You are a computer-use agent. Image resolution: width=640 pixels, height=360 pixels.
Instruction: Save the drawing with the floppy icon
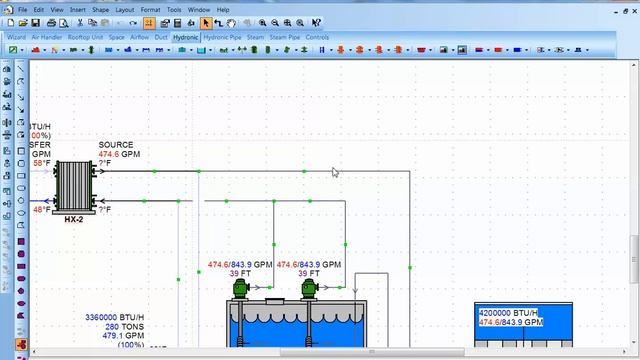click(36, 23)
